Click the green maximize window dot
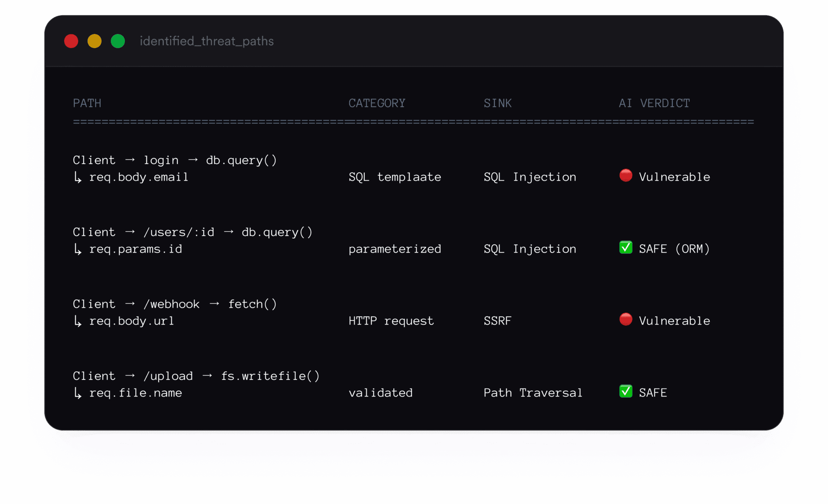Image resolution: width=828 pixels, height=504 pixels. [x=118, y=41]
